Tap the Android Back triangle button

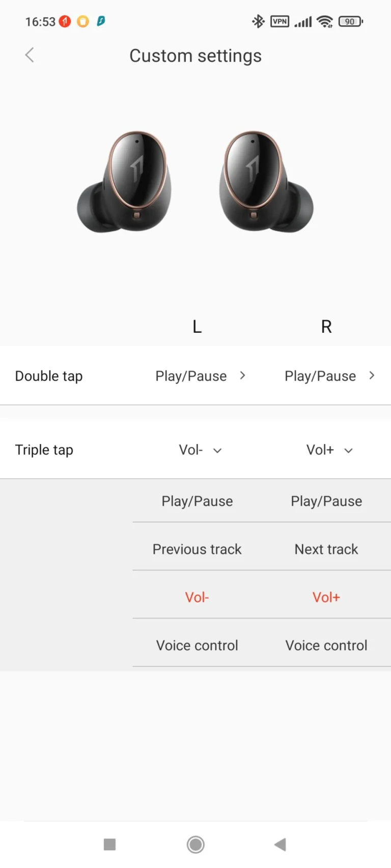[280, 845]
